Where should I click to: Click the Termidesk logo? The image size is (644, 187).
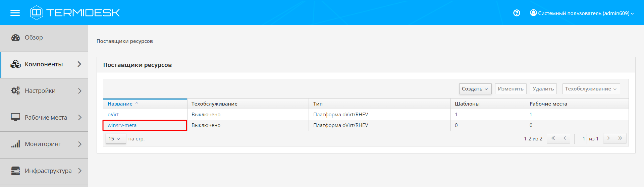coord(75,13)
